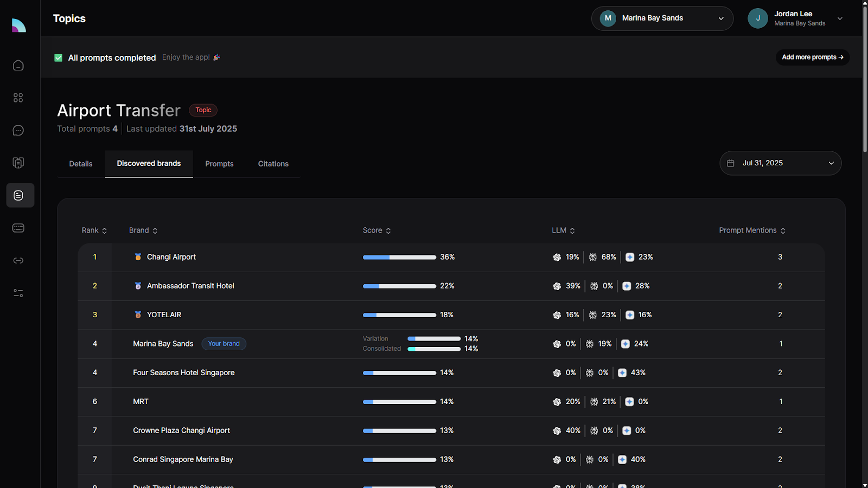This screenshot has width=868, height=488.
Task: Sort the table by LLM column
Action: 563,230
